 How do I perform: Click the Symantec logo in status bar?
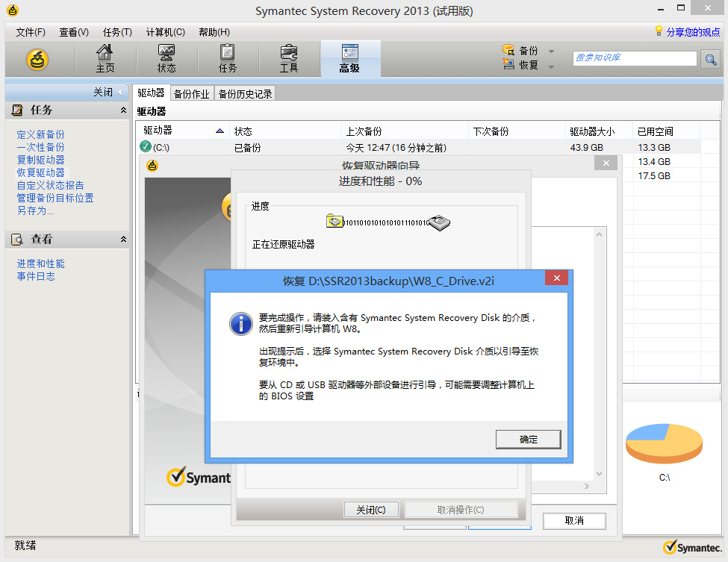coord(692,548)
